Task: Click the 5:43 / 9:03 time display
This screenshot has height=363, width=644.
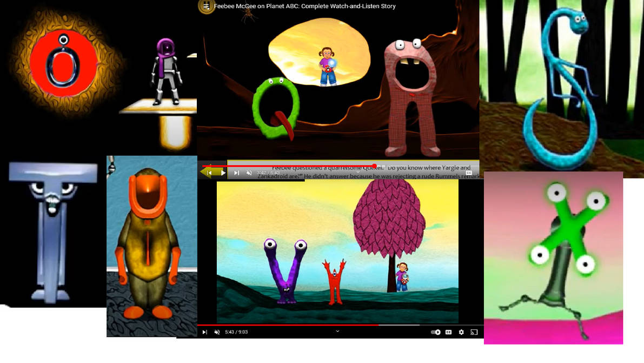Action: (x=236, y=332)
